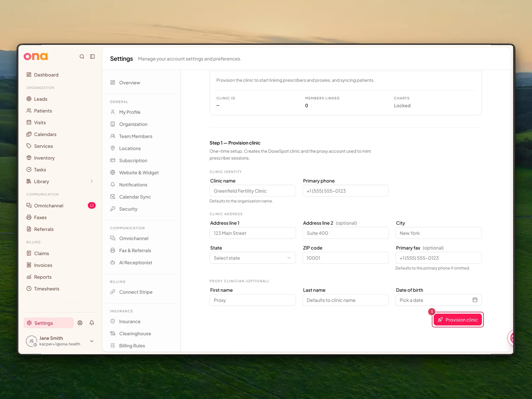Focus the Address line 1 field
The width and height of the screenshot is (532, 399).
pyautogui.click(x=253, y=233)
